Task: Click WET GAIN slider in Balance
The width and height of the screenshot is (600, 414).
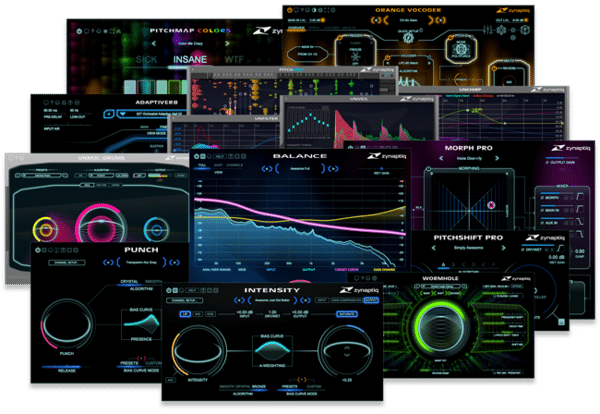Action: 381,168
